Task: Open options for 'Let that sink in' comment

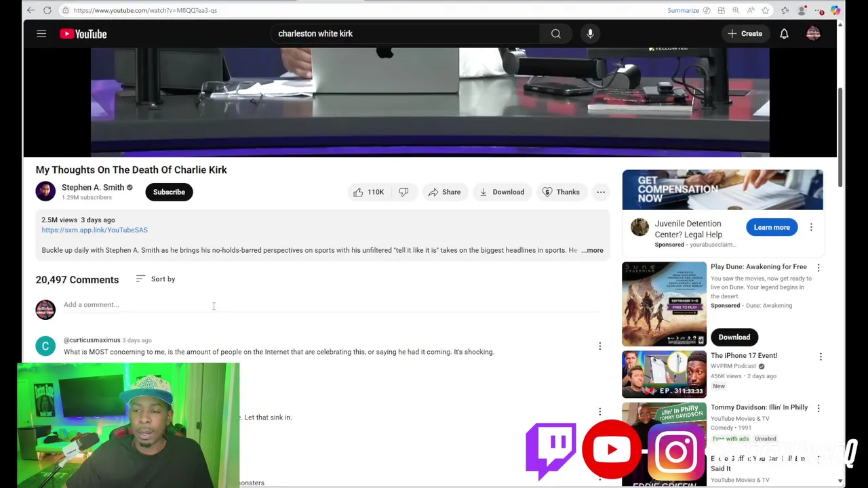Action: click(599, 411)
